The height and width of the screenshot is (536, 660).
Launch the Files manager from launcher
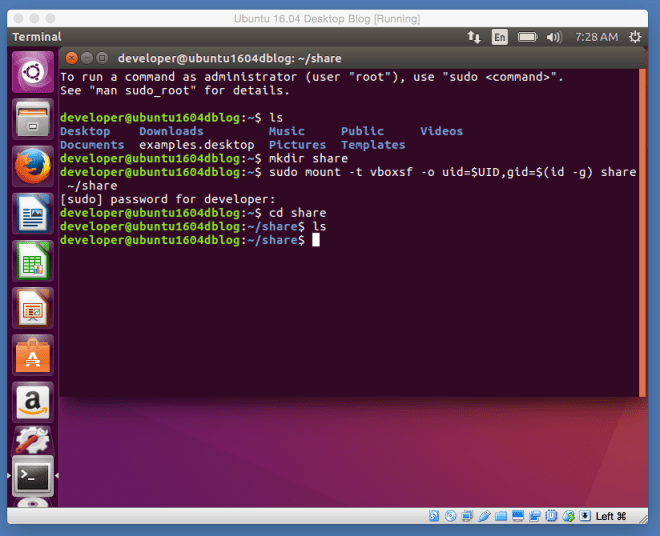[32, 118]
